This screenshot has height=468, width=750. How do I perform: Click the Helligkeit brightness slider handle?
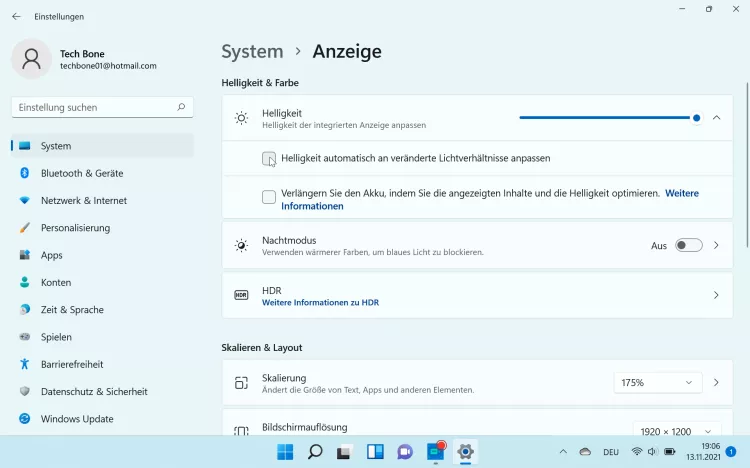[x=696, y=118]
